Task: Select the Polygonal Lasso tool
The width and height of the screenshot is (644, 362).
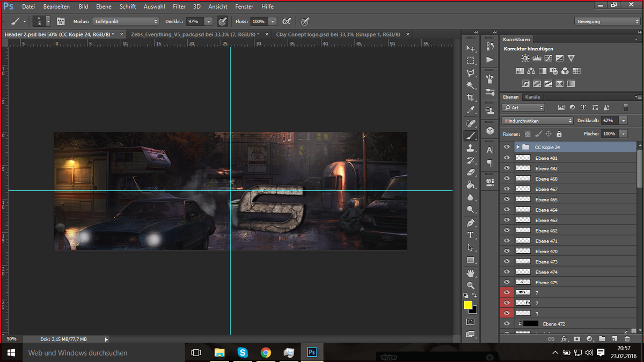Action: click(471, 73)
